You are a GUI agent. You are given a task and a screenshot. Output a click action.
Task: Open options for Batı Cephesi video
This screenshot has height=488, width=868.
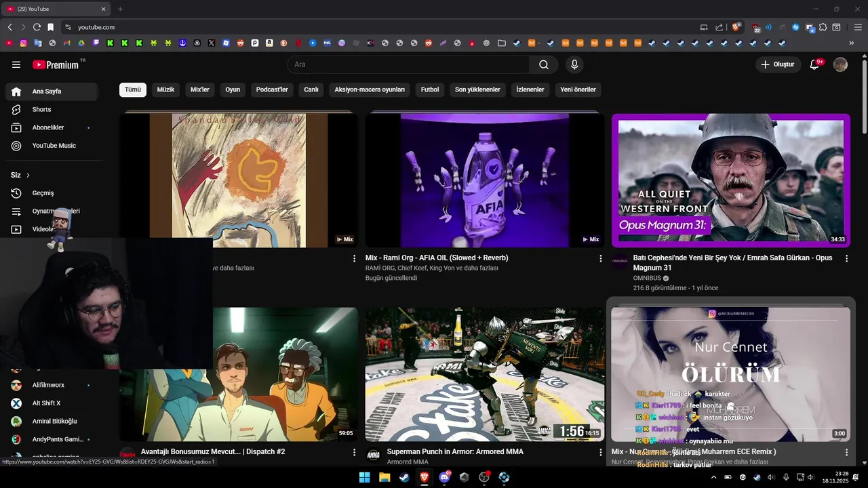pos(846,258)
